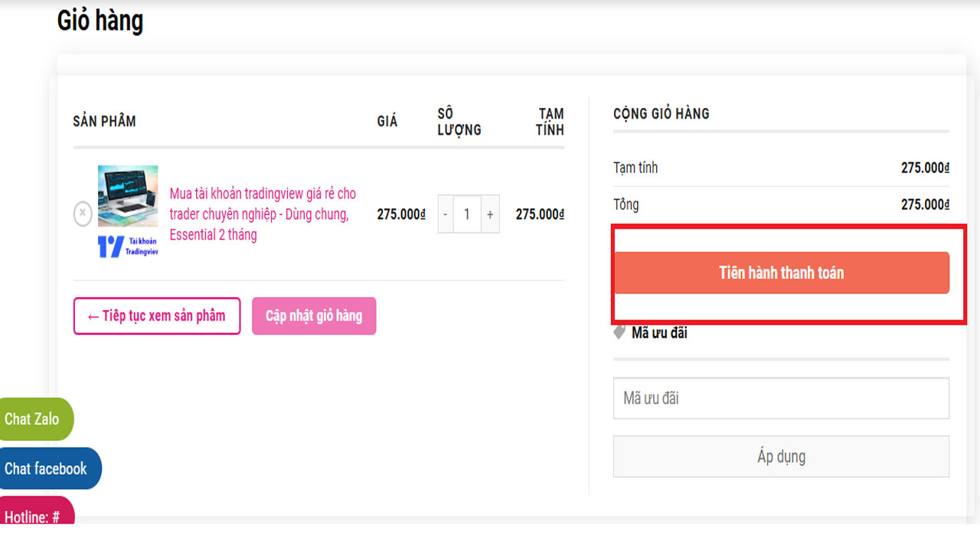Open Chat Zalo floating button
Screen dimensions: 980x551
coord(32,419)
